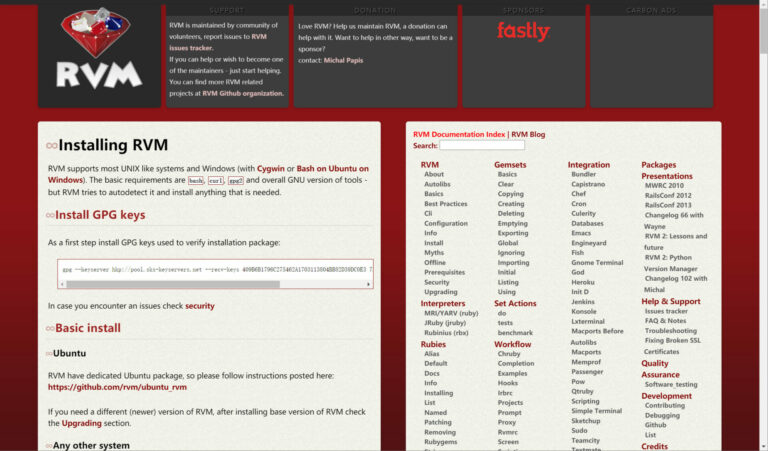
Task: Open Capistrano integration link
Action: pyautogui.click(x=588, y=184)
